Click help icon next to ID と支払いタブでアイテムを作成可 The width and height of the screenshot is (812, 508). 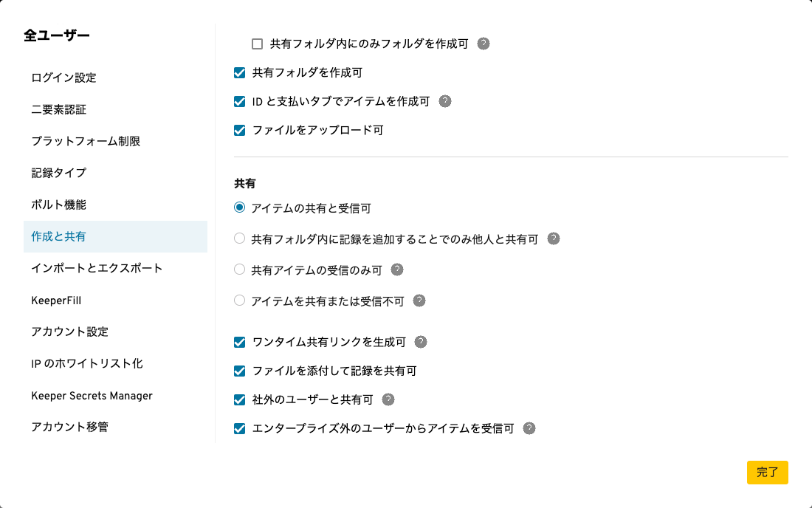click(445, 101)
